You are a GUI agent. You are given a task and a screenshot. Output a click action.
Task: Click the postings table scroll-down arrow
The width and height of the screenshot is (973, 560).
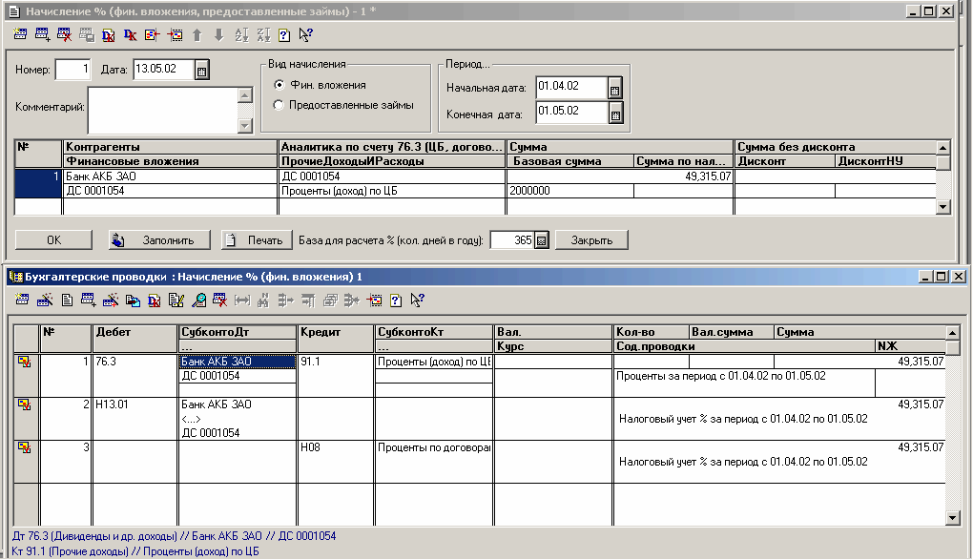pyautogui.click(x=953, y=518)
